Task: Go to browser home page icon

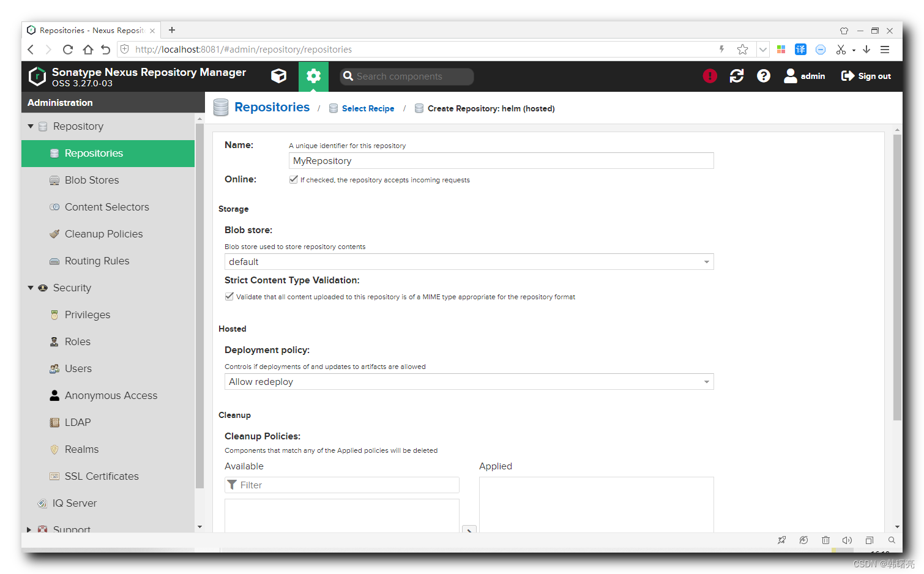Action: [x=88, y=50]
